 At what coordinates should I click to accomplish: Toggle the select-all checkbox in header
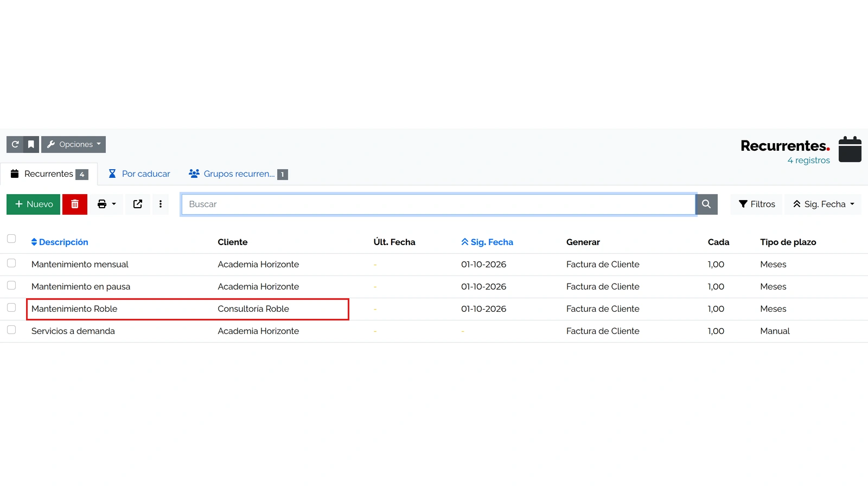coord(11,239)
